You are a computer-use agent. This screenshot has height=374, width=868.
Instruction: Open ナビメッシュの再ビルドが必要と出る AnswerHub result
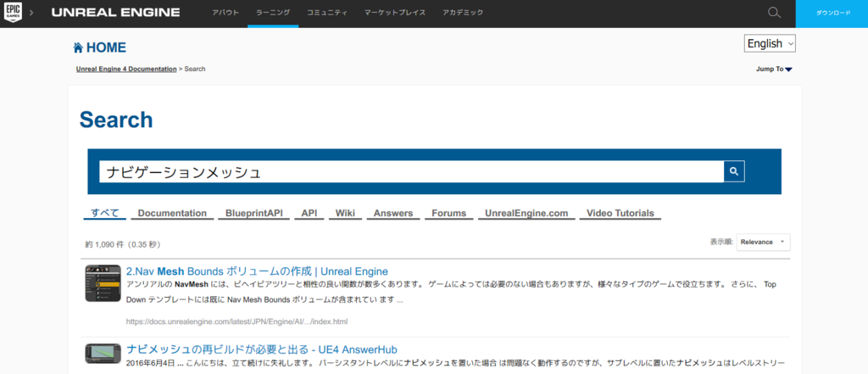point(262,349)
